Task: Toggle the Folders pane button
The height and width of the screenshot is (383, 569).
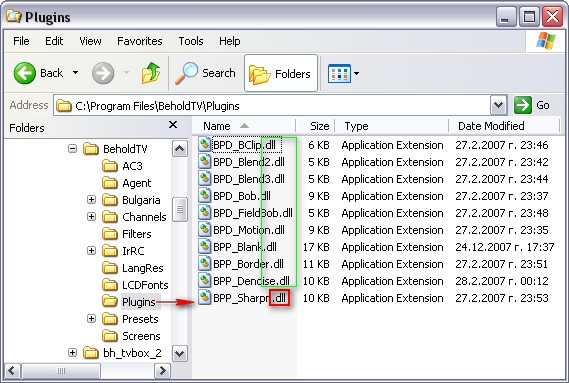Action: click(281, 74)
